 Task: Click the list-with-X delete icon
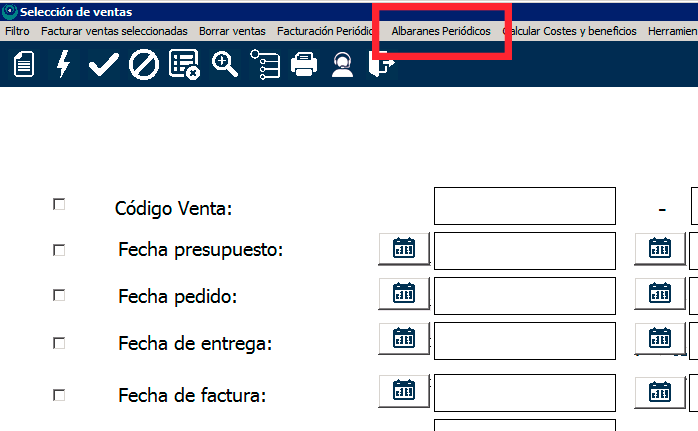coord(184,66)
